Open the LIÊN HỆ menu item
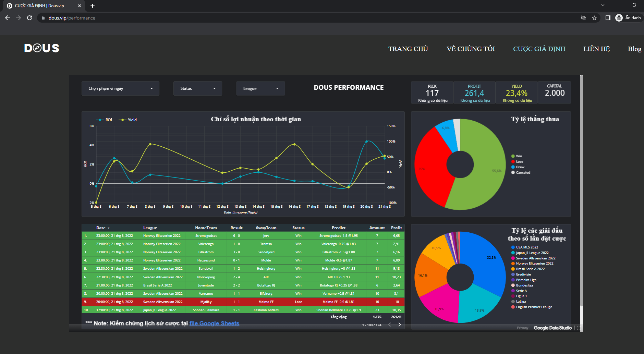This screenshot has width=644, height=354. click(596, 49)
